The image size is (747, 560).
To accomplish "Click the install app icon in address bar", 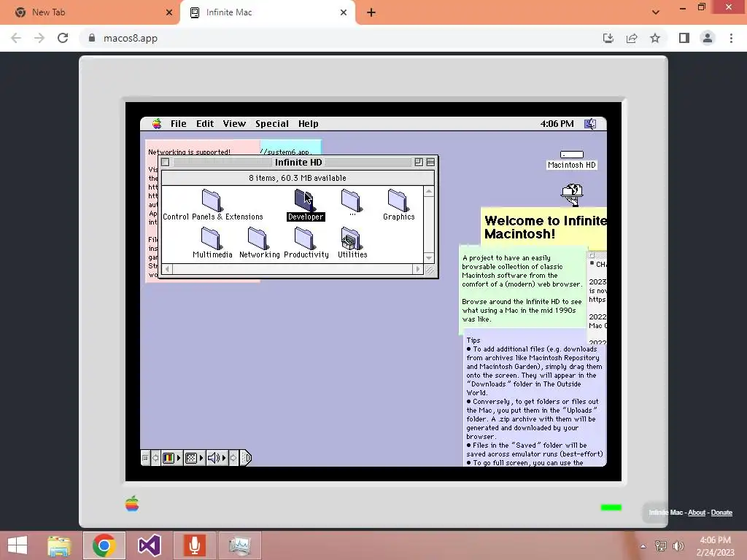I will click(608, 38).
